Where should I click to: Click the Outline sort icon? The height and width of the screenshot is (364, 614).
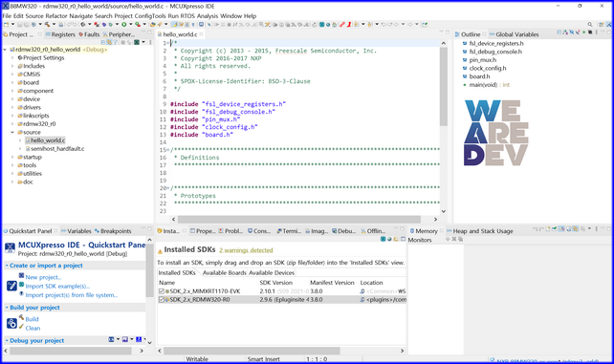pyautogui.click(x=565, y=32)
